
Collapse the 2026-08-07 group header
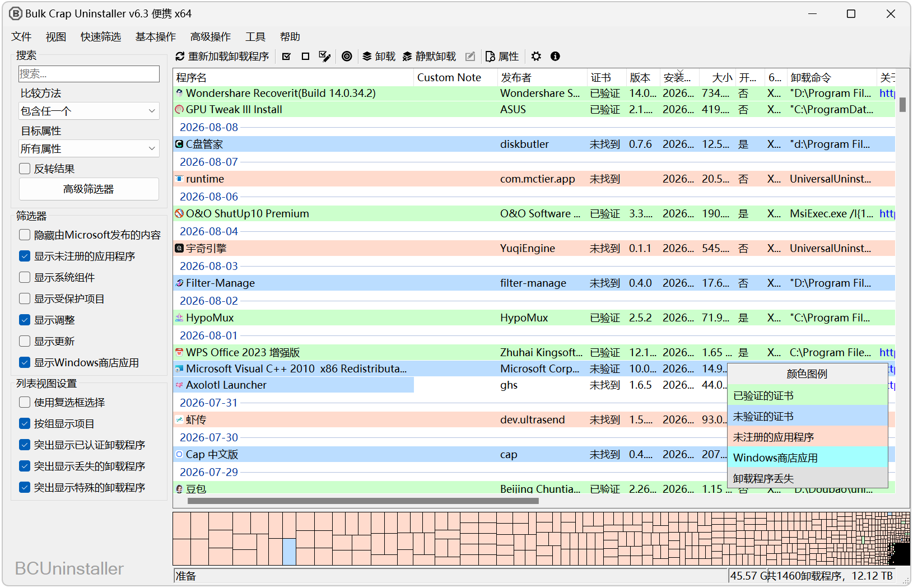[209, 162]
